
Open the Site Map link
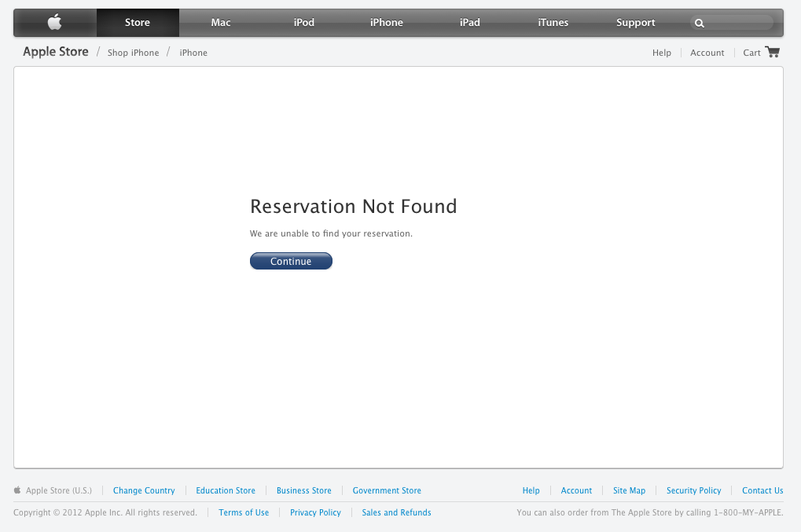pos(629,490)
